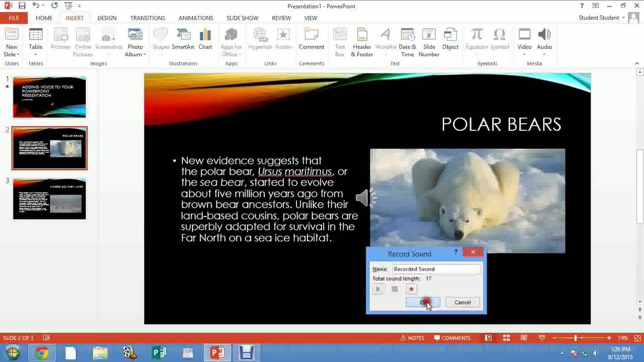This screenshot has width=644, height=362.
Task: Cancel the Record Sound dialog
Action: pyautogui.click(x=462, y=302)
